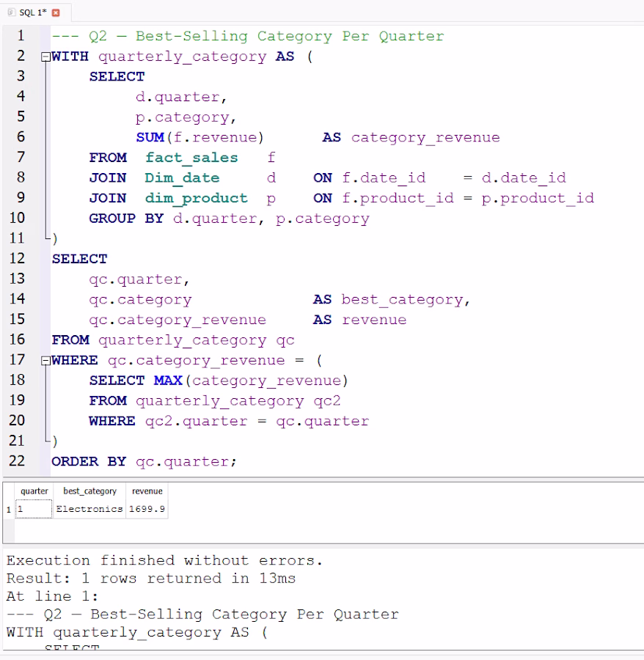This screenshot has width=644, height=660.
Task: Click the result cell showing 1699.9
Action: [147, 509]
